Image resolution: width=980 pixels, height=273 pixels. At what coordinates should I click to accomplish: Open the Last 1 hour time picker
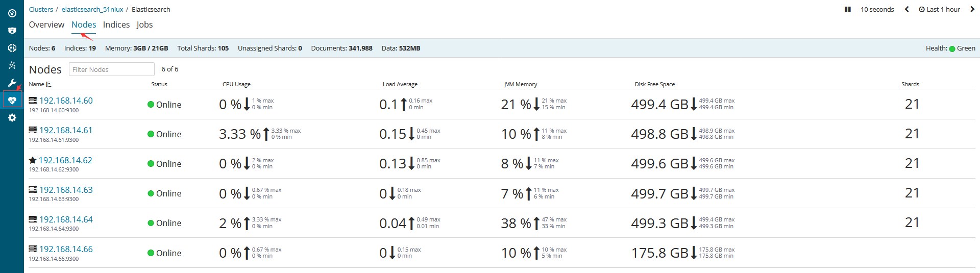(x=939, y=9)
